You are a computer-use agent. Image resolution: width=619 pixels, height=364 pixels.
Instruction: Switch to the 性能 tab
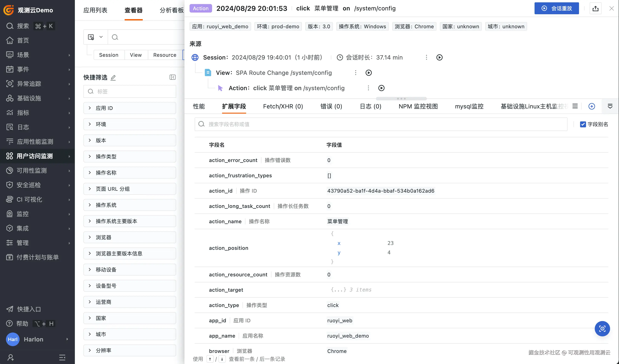pyautogui.click(x=199, y=106)
